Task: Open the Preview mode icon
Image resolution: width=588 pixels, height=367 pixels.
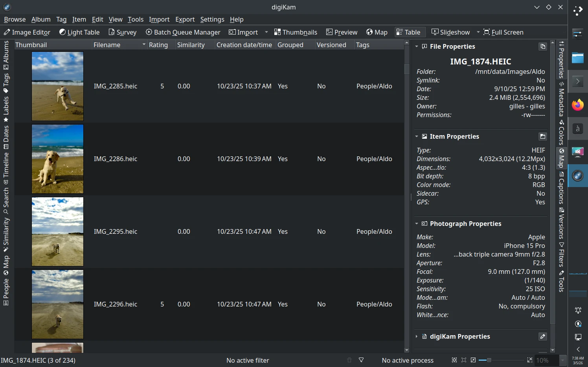Action: (341, 32)
